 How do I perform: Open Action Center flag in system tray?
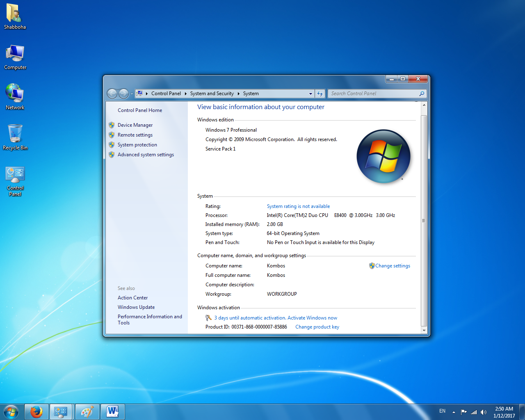tap(463, 412)
